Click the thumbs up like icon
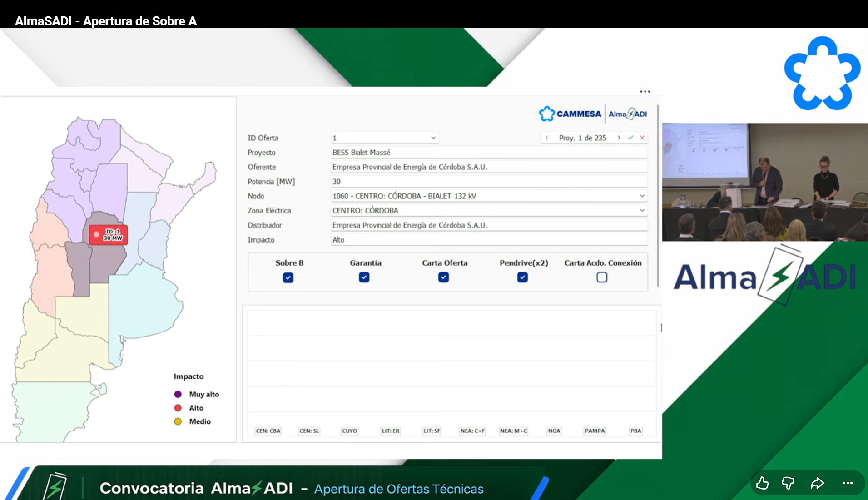Screen dimensions: 868x500 763,483
